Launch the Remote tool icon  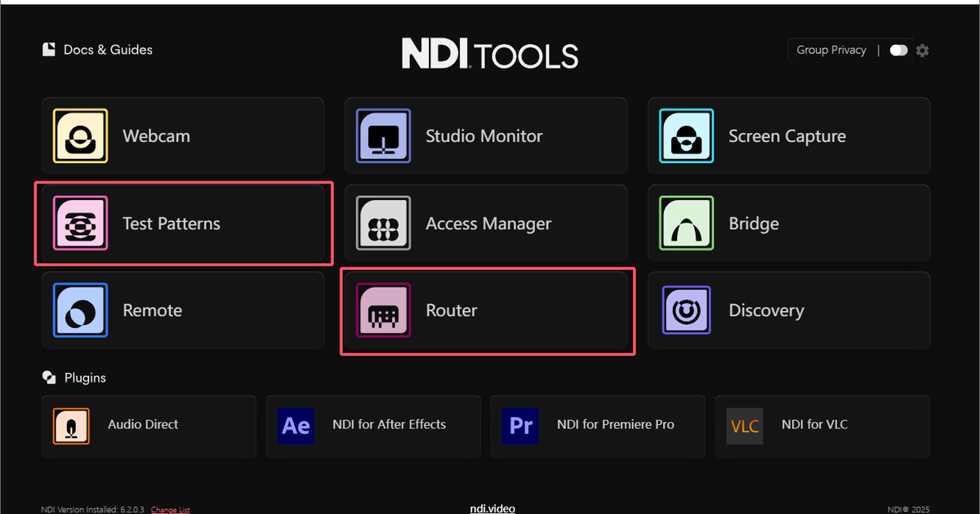coord(80,310)
